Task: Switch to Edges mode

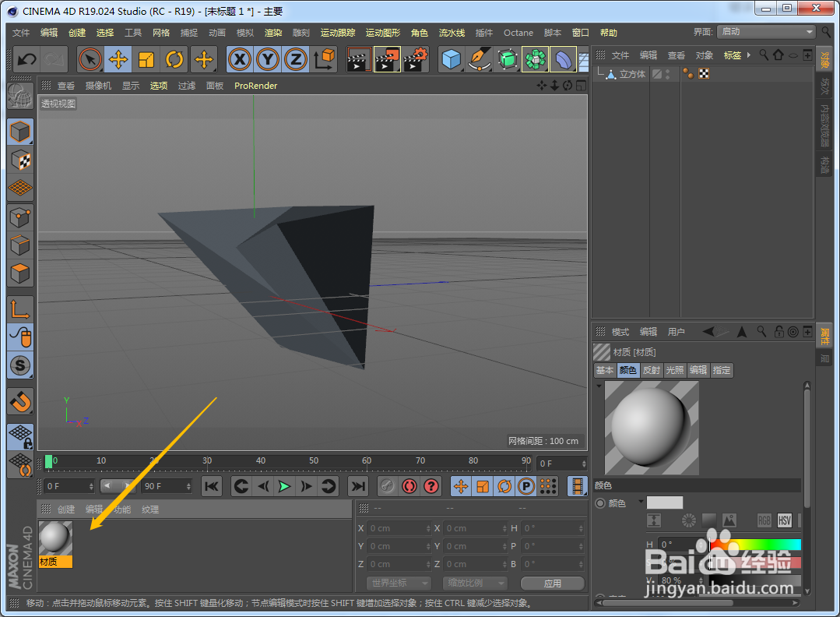Action: tap(20, 245)
